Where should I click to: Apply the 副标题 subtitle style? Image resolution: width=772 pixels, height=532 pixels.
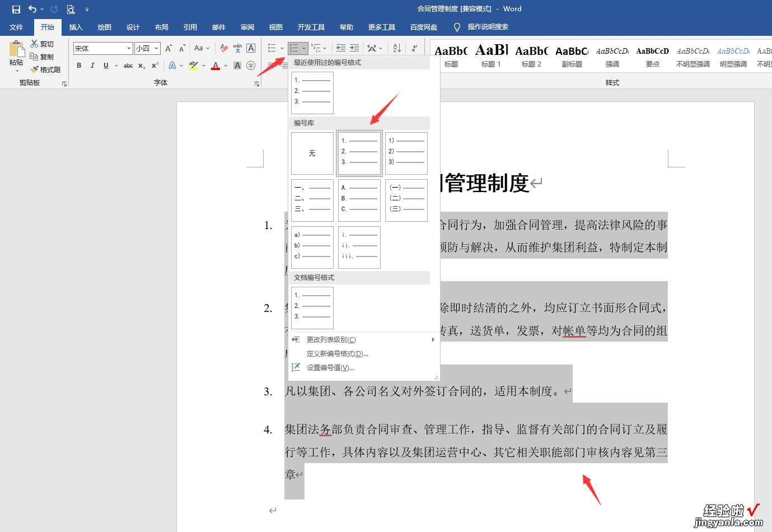tap(572, 56)
